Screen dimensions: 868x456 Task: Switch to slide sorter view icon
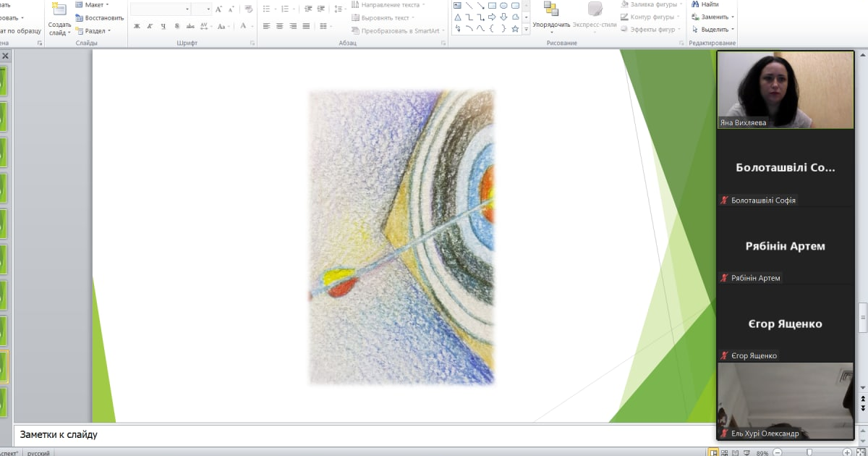tap(726, 452)
